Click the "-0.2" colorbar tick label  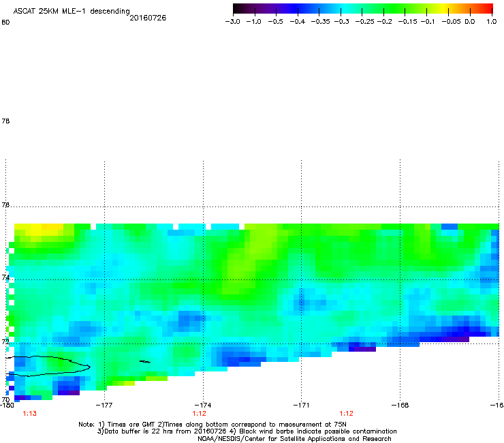384,22
